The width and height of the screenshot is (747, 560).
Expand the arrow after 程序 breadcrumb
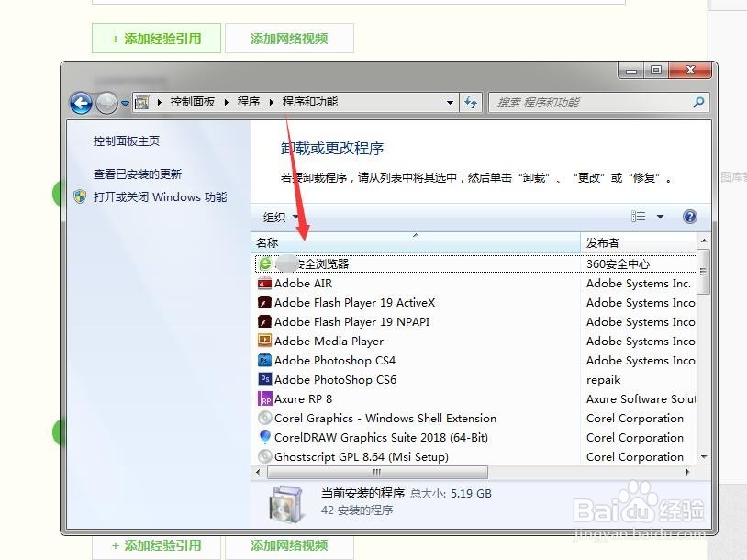coord(271,102)
